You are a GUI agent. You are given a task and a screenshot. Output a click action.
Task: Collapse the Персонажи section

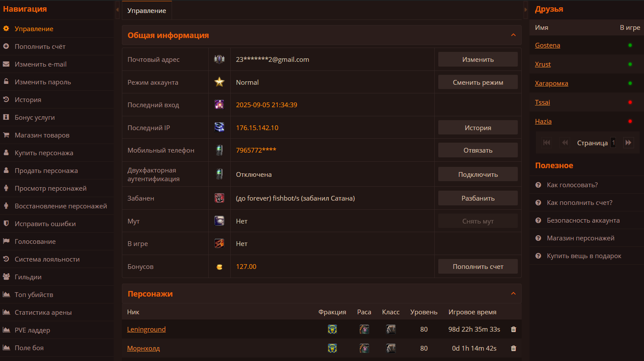pyautogui.click(x=513, y=294)
